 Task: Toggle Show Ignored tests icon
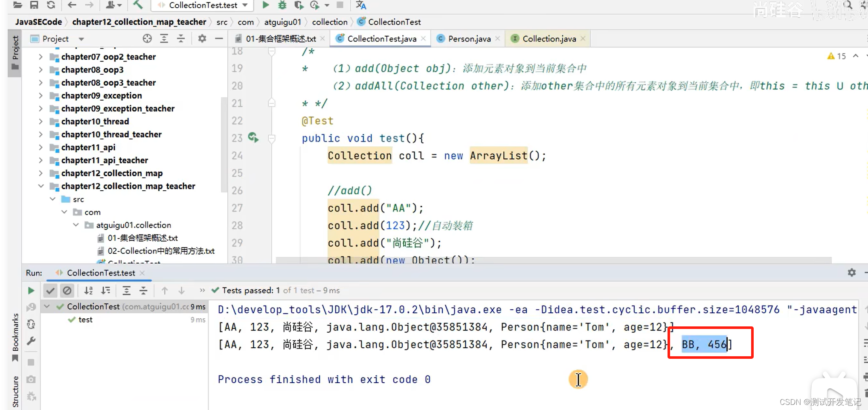click(x=67, y=291)
